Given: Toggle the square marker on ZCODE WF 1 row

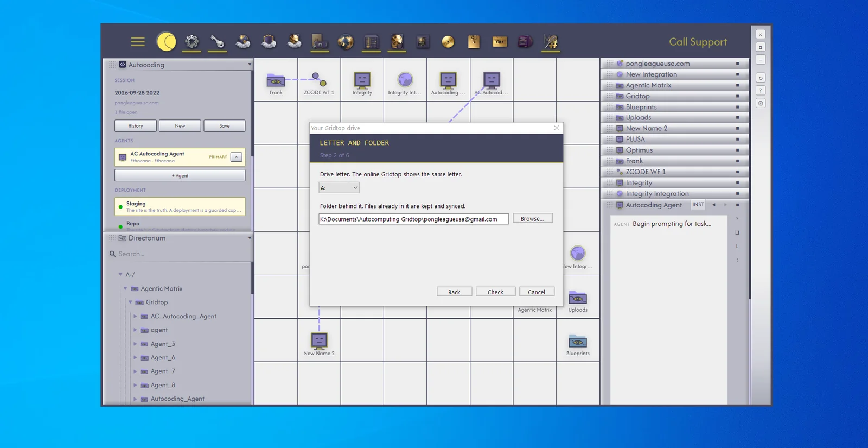Looking at the screenshot, I should 737,172.
